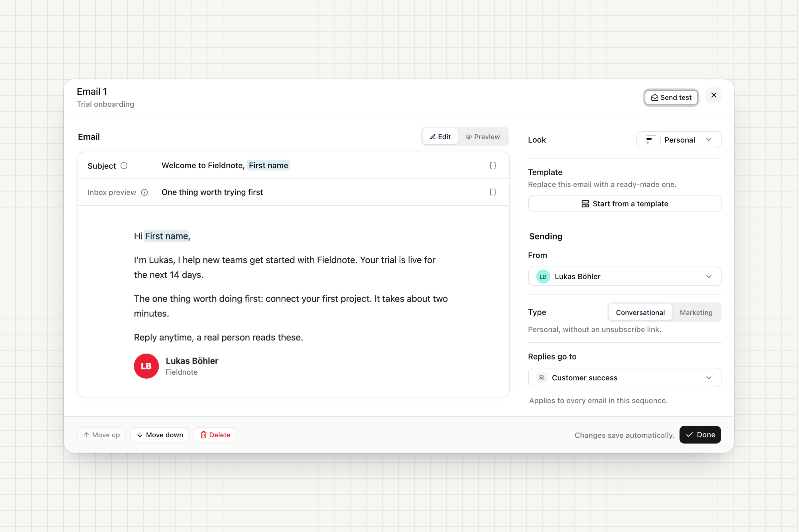The height and width of the screenshot is (532, 798).
Task: Click Start from a template
Action: (x=624, y=203)
